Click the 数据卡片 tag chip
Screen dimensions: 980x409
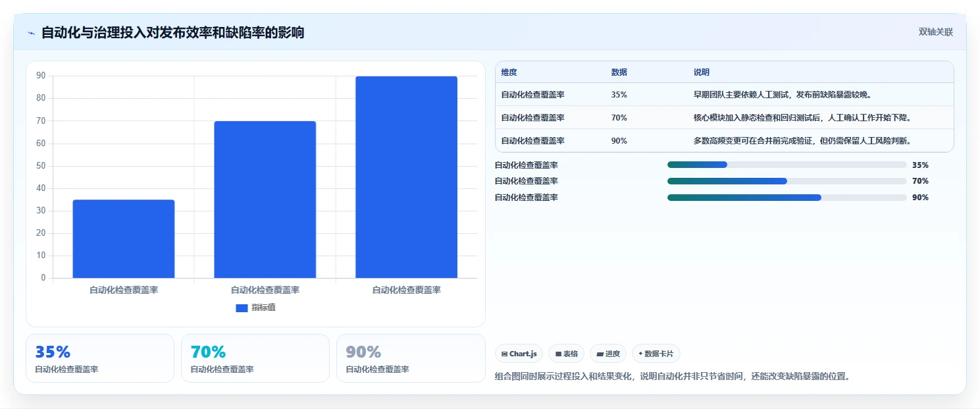pos(656,354)
